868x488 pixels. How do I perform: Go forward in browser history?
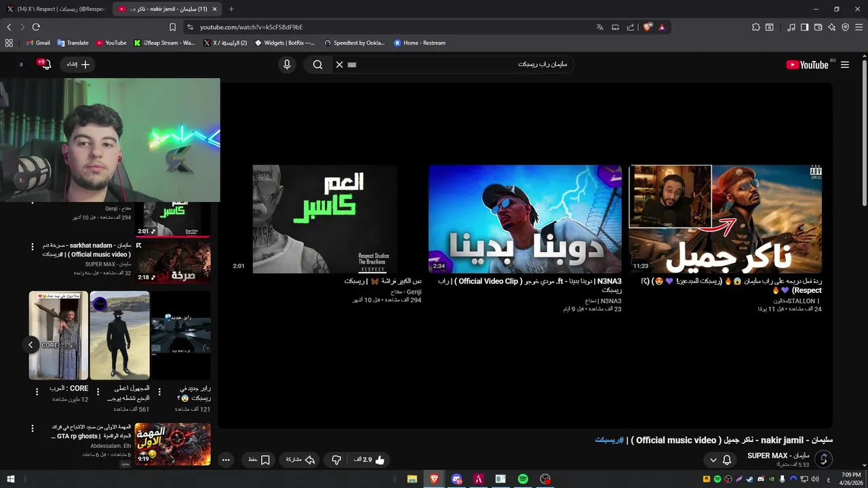(x=22, y=27)
